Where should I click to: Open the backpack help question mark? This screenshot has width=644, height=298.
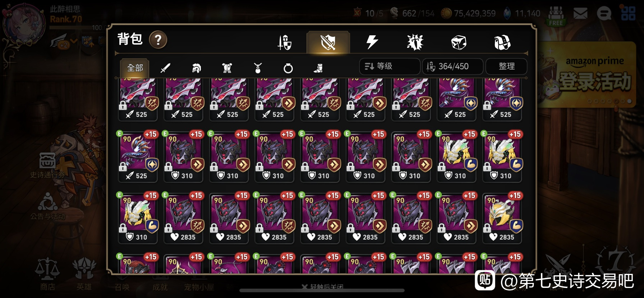click(x=158, y=40)
